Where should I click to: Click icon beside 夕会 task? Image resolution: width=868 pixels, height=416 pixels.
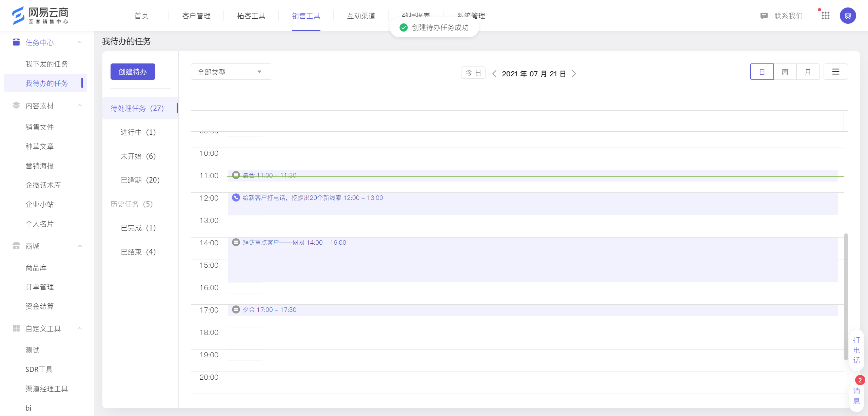pos(236,309)
